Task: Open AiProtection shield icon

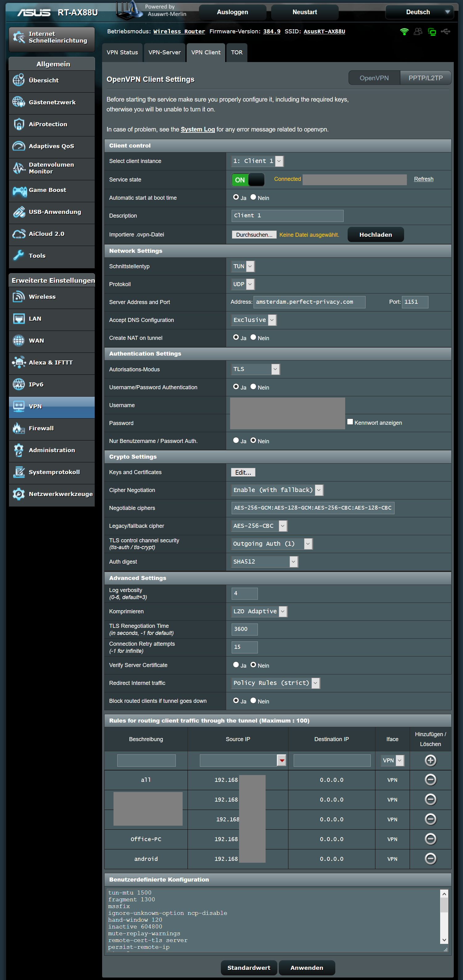Action: pyautogui.click(x=19, y=124)
